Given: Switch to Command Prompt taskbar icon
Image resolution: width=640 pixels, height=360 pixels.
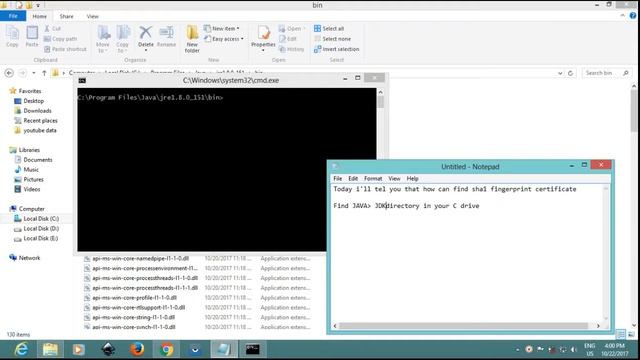Looking at the screenshot, I should click(x=253, y=349).
